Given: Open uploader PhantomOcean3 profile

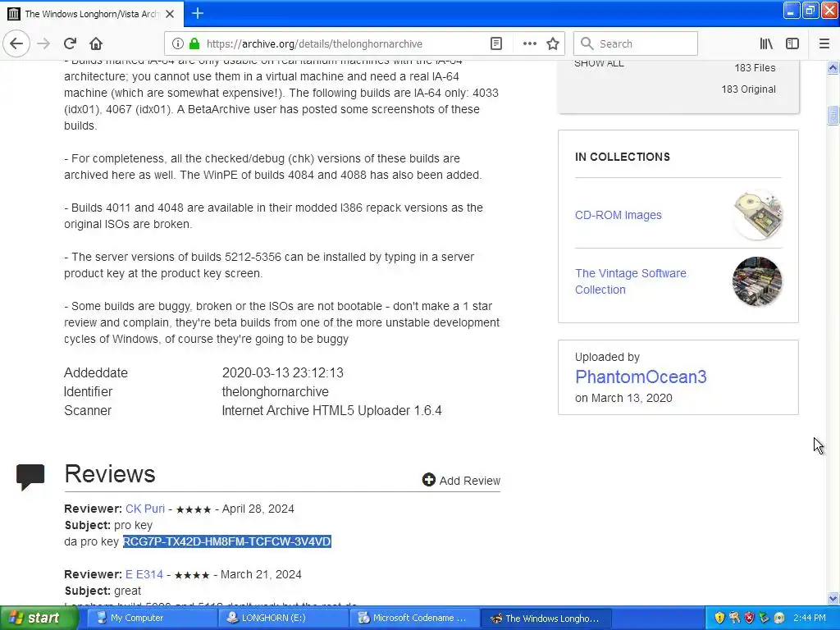Looking at the screenshot, I should (x=641, y=377).
